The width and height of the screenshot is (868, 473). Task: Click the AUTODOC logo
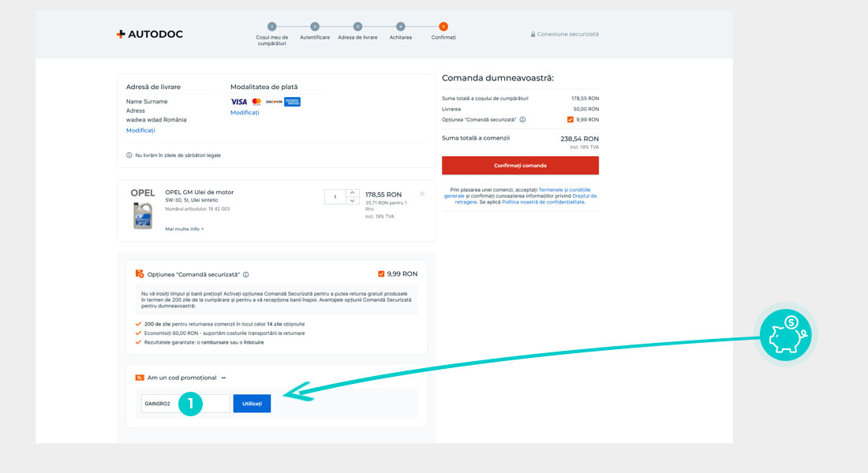click(x=149, y=34)
